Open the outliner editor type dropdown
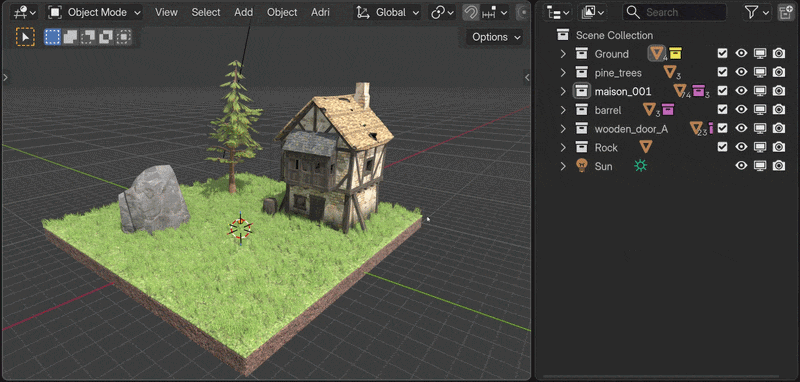 point(557,12)
